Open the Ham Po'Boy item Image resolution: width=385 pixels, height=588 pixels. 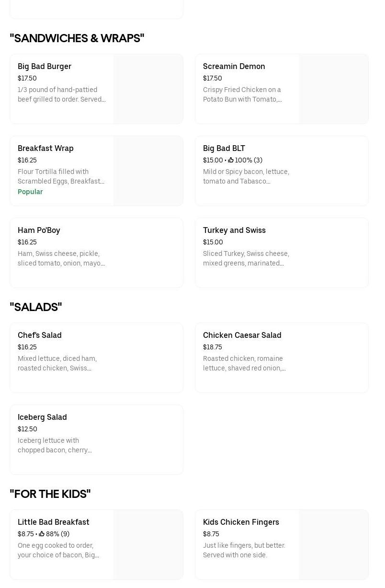pos(39,230)
